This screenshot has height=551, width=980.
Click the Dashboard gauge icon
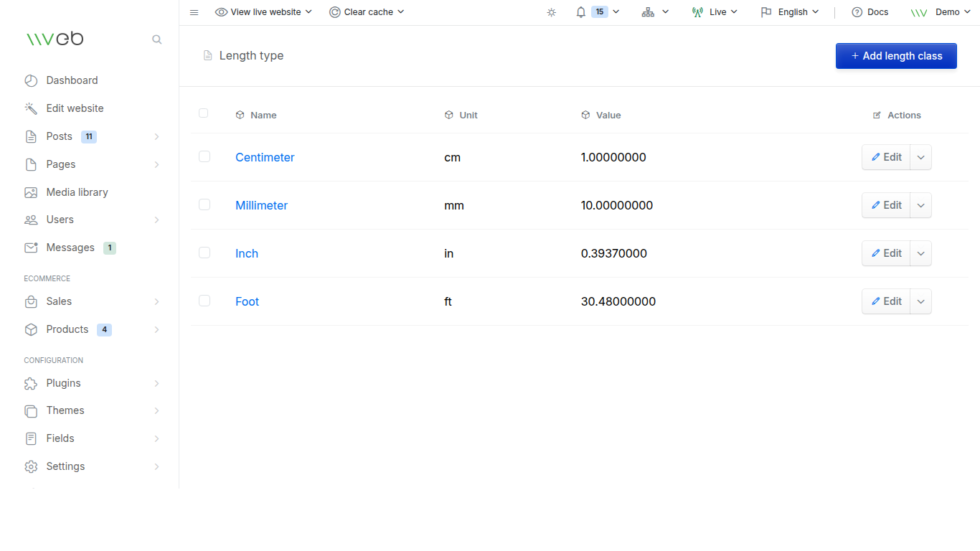coord(31,80)
